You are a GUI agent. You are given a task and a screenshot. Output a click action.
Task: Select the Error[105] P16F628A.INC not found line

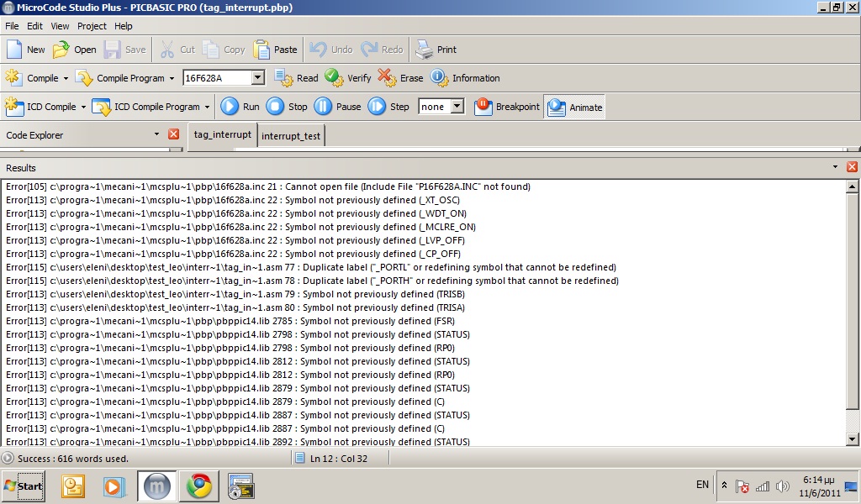click(268, 186)
